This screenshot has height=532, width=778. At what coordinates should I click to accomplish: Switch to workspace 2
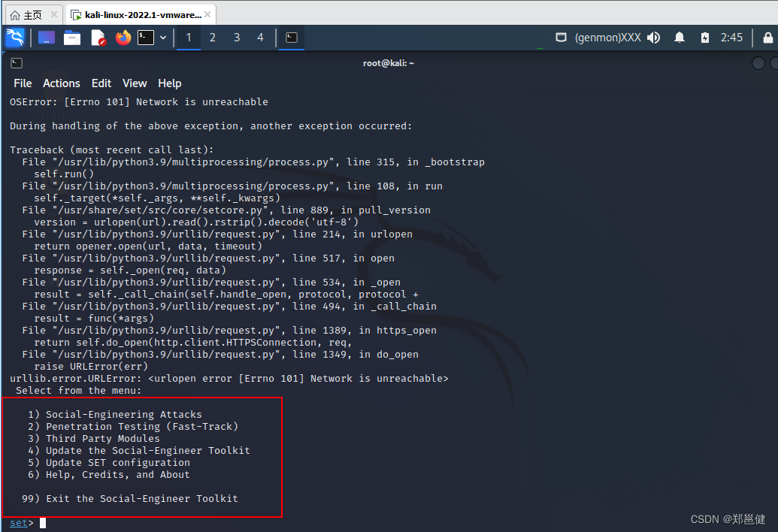(x=213, y=38)
